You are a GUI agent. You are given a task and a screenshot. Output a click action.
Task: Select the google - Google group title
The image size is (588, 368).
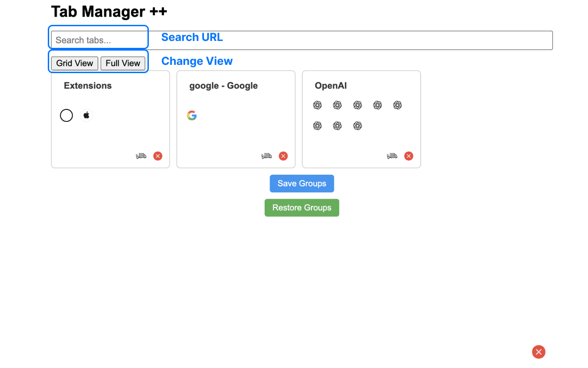coord(224,86)
